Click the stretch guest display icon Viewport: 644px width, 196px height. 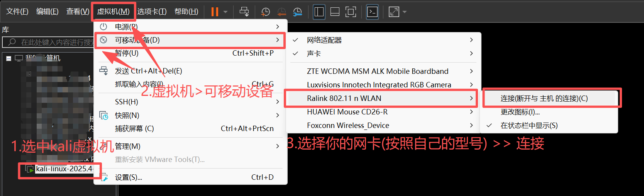point(394,12)
